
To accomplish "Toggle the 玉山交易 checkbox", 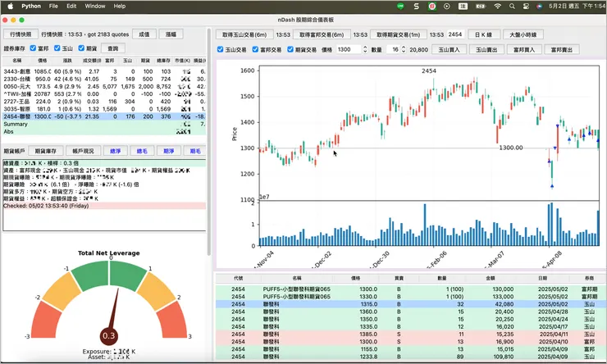I will (220, 50).
